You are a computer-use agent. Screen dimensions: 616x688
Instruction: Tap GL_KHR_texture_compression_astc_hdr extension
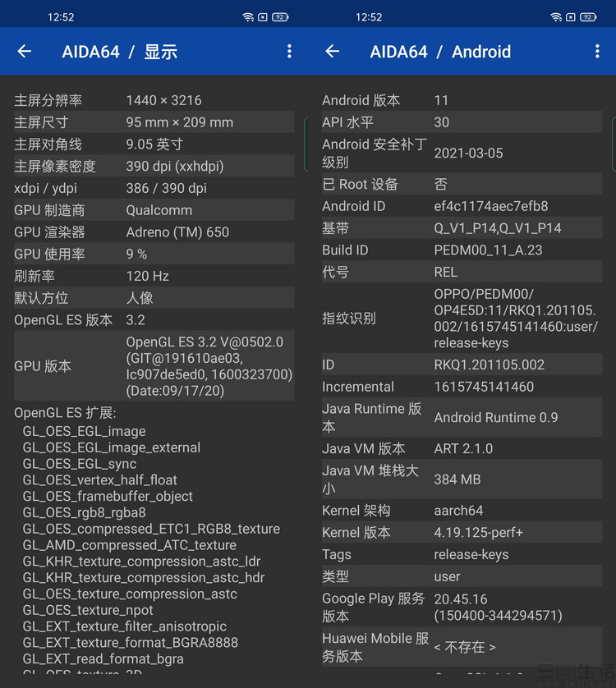click(144, 577)
